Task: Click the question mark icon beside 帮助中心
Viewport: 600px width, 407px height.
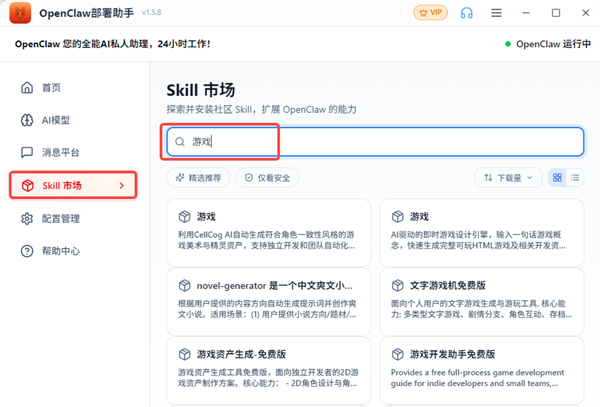Action: tap(27, 251)
